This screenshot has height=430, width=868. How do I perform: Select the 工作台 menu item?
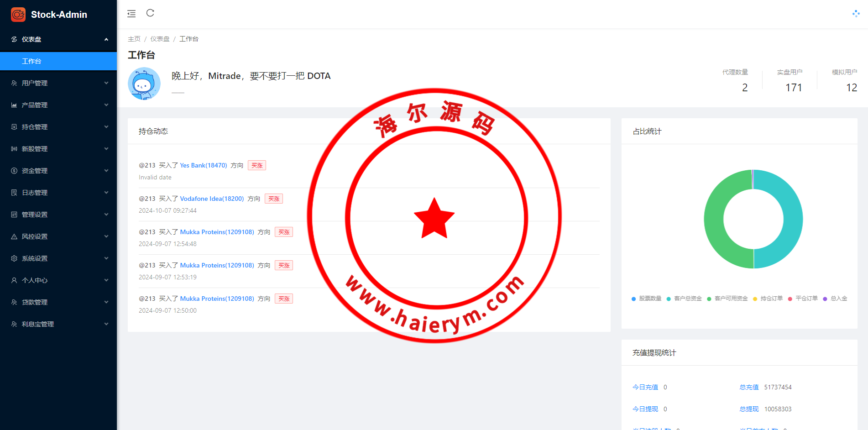[x=31, y=61]
